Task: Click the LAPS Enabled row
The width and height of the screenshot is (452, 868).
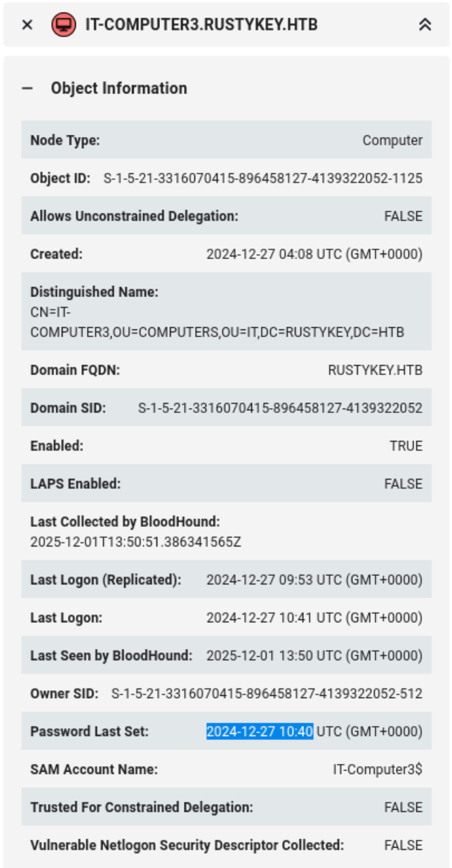Action: click(225, 483)
